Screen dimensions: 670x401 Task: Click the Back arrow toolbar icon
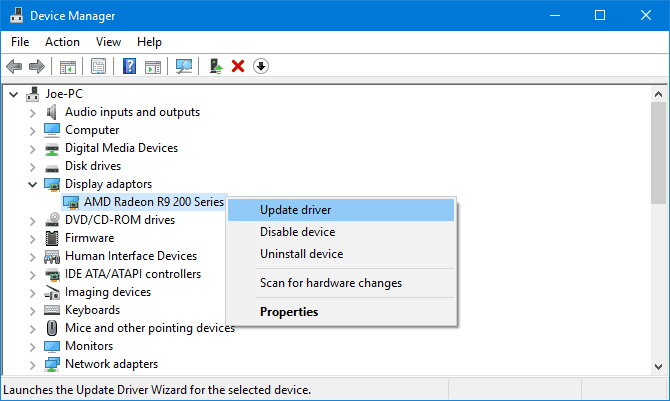click(x=14, y=67)
